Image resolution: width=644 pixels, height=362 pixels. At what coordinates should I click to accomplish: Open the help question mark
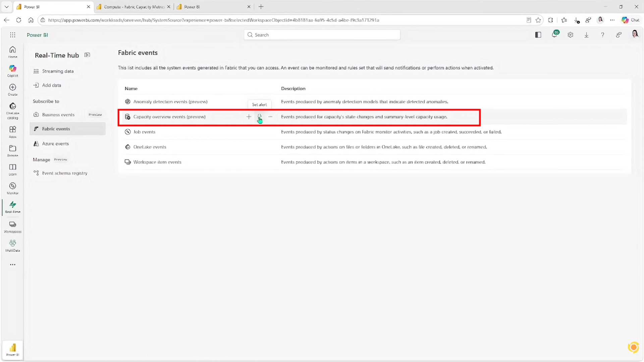[603, 35]
